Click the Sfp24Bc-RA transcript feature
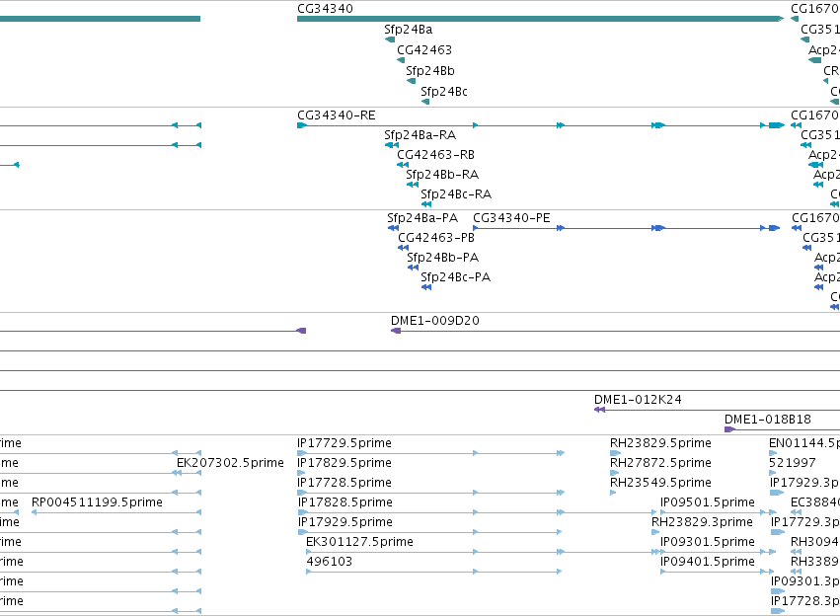The image size is (840, 616). pyautogui.click(x=426, y=204)
